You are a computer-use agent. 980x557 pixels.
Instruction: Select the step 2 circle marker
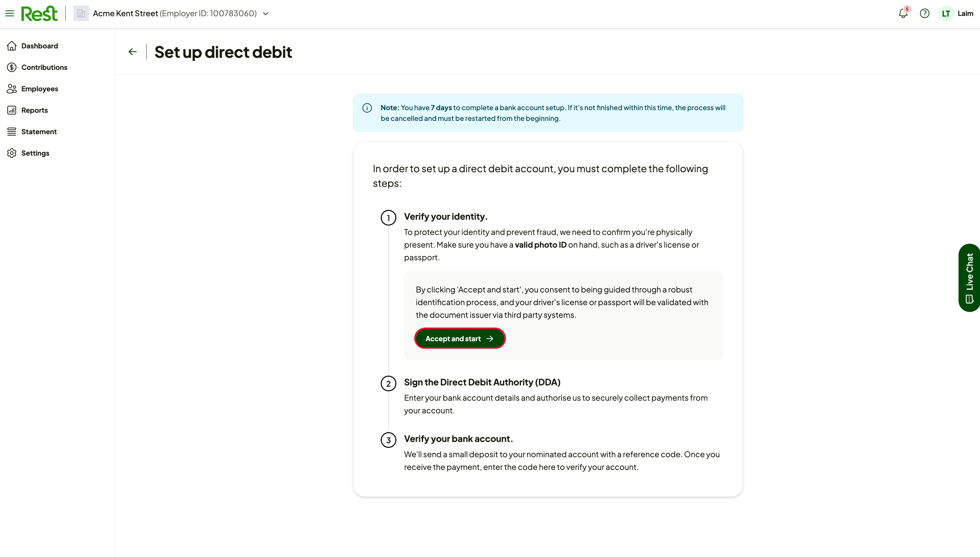pyautogui.click(x=389, y=384)
